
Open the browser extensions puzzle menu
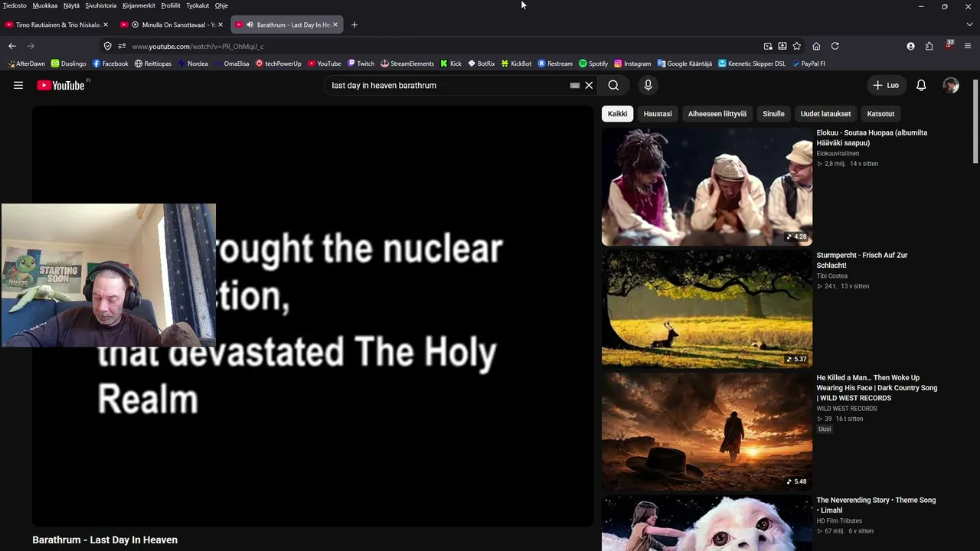[x=929, y=46]
